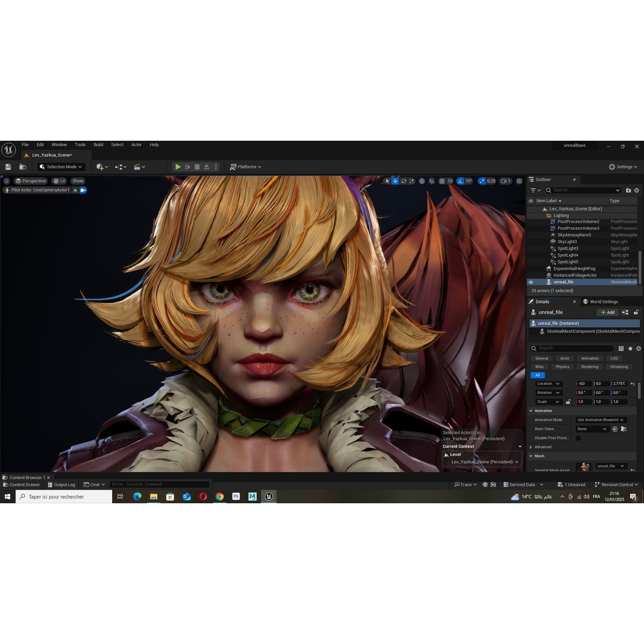Click the Skip frame button beside Play
The width and height of the screenshot is (644, 644).
188,167
